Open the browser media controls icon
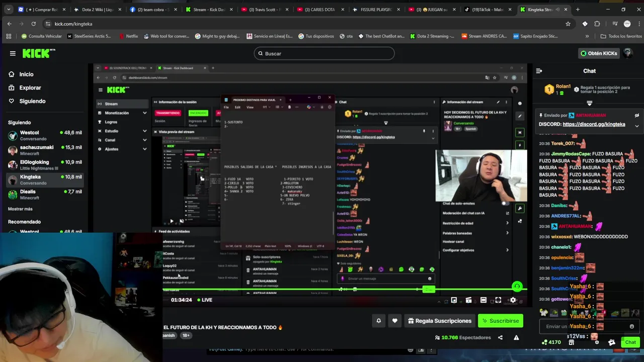 (x=614, y=24)
